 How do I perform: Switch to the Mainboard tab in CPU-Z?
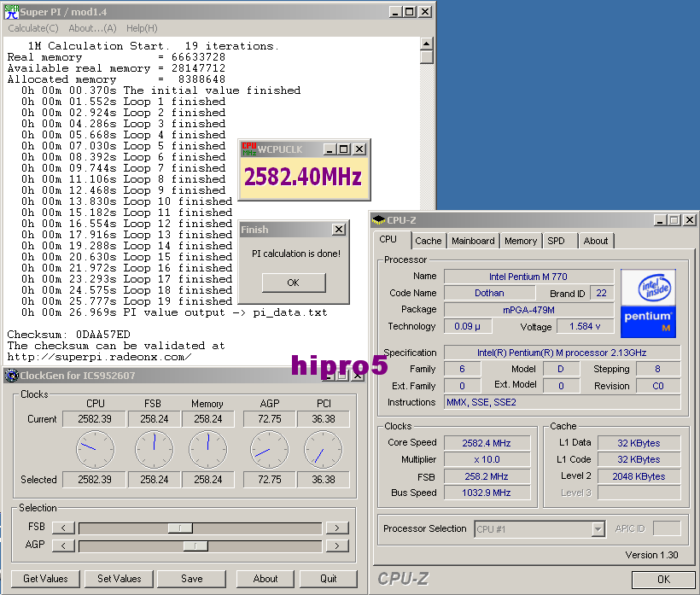473,241
